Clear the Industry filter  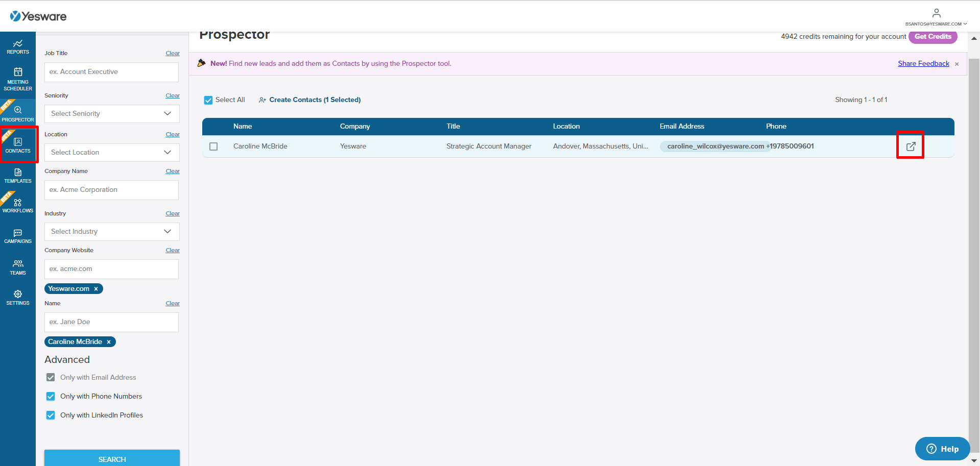(173, 213)
